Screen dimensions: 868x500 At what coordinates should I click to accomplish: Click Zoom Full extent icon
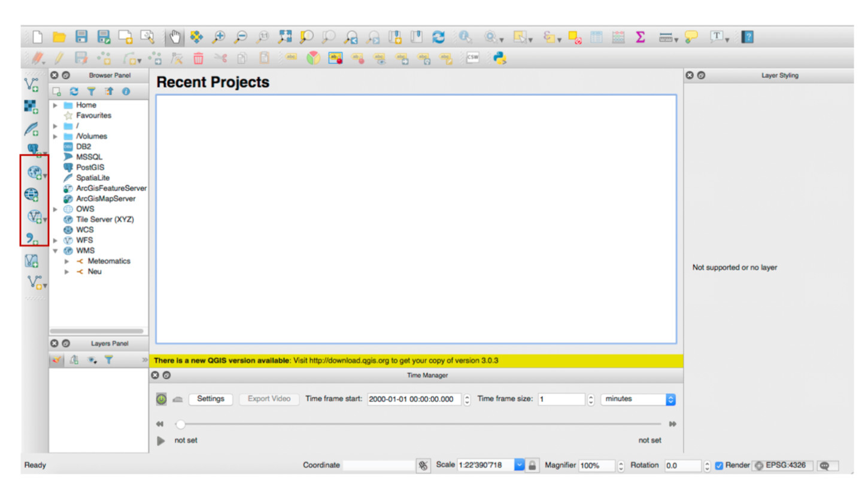pos(284,37)
